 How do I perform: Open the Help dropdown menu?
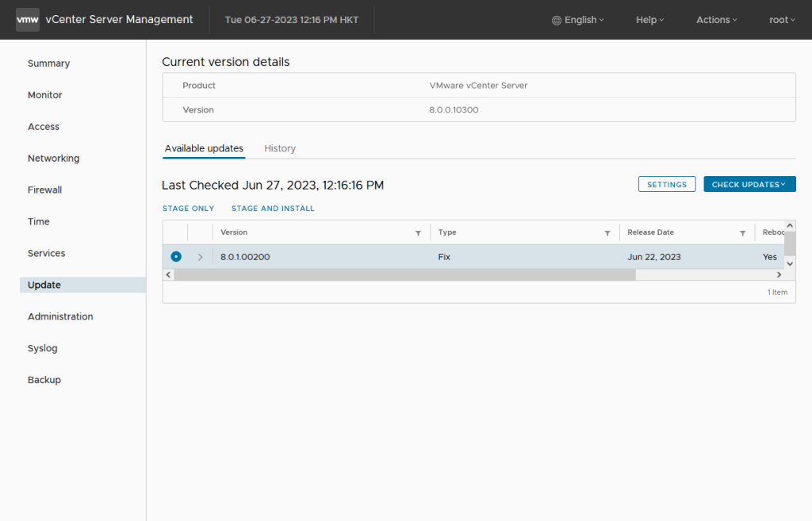point(650,20)
